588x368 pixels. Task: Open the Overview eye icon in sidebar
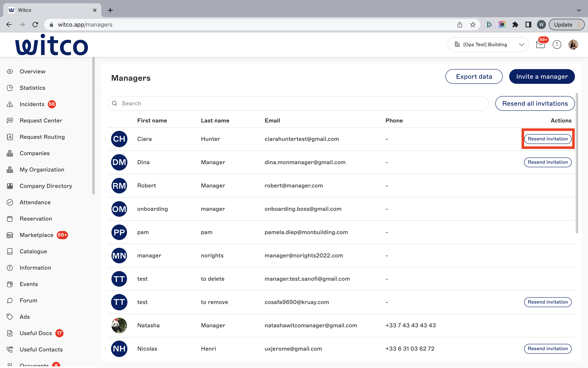10,72
